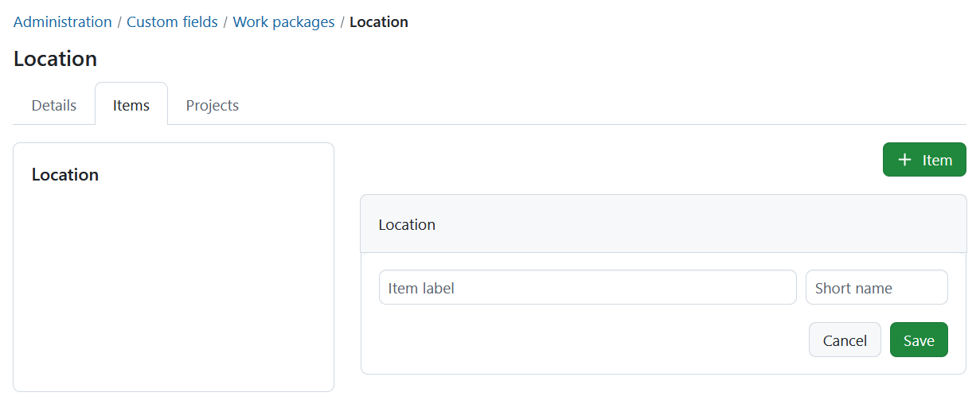Focus the Item label text field
The image size is (980, 404).
[x=588, y=288]
